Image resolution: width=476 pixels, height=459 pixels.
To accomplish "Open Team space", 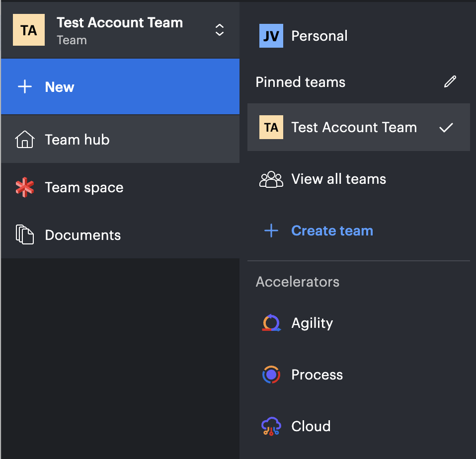I will click(120, 187).
